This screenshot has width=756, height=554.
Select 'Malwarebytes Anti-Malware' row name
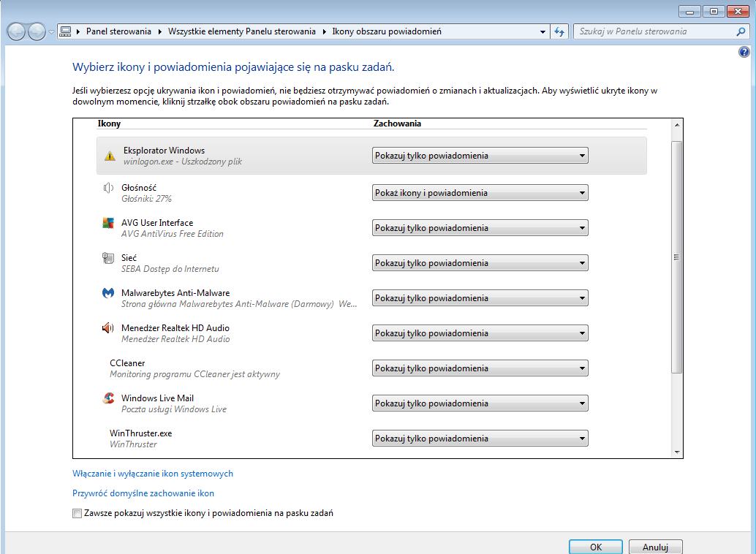[175, 292]
